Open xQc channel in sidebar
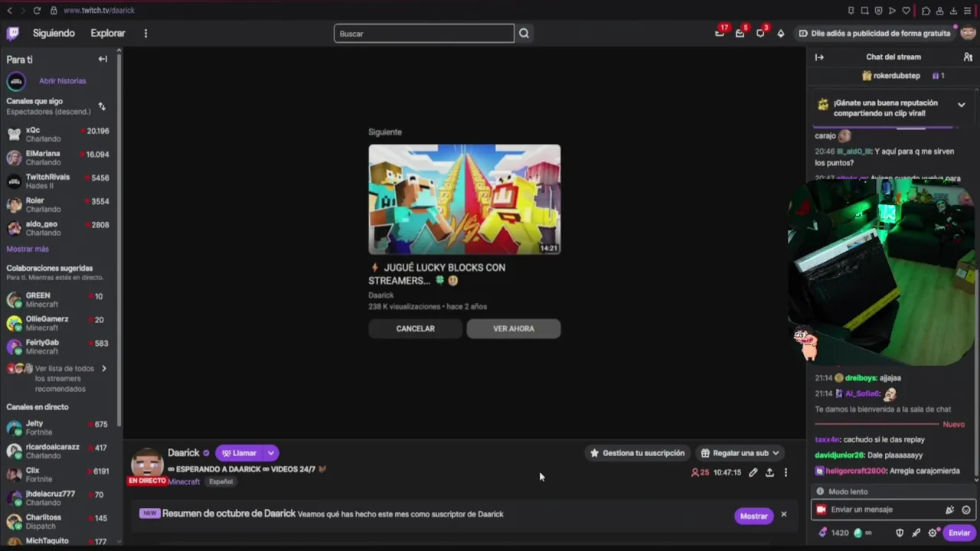The image size is (980, 551). tap(58, 135)
